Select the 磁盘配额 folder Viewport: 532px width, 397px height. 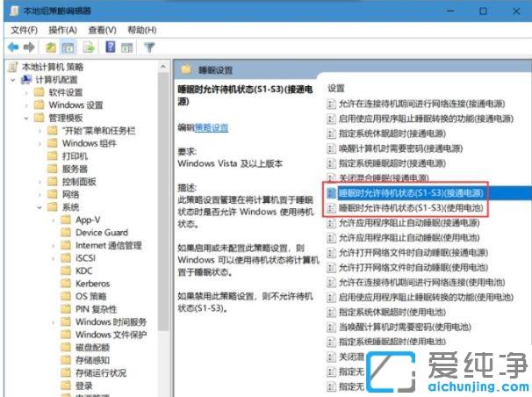click(x=92, y=348)
